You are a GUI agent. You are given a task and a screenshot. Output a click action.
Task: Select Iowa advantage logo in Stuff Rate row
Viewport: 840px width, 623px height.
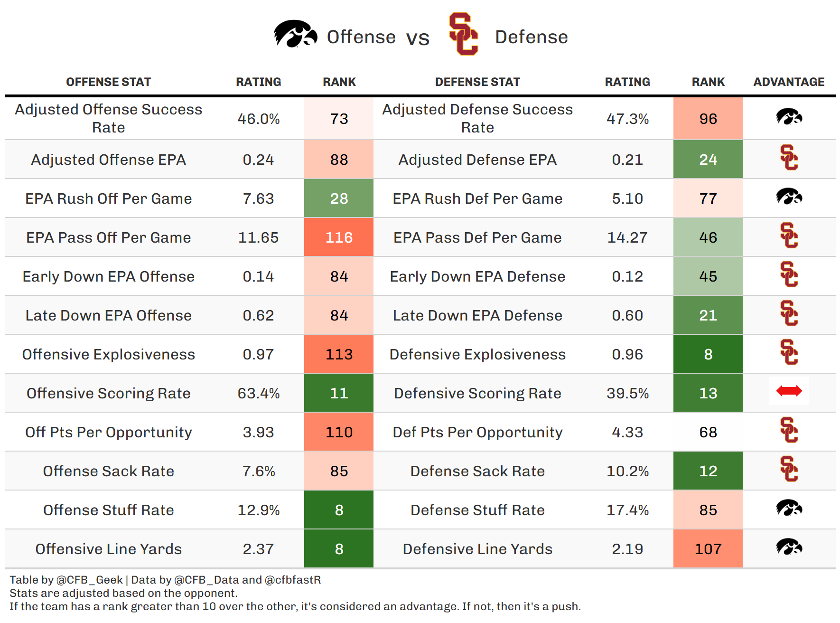(x=789, y=508)
